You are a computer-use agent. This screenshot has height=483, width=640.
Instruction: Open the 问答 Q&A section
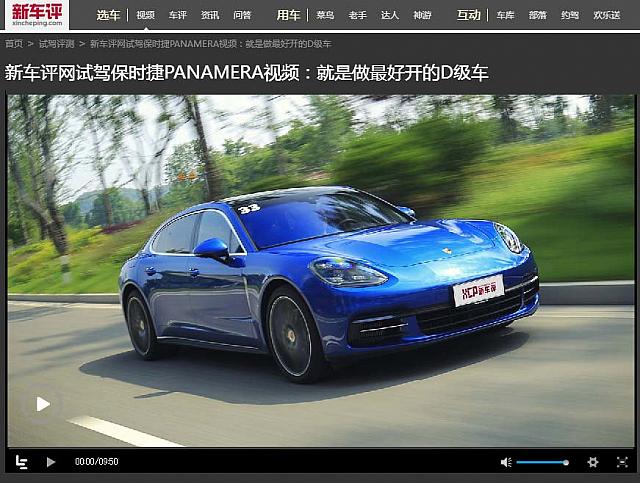click(x=242, y=15)
